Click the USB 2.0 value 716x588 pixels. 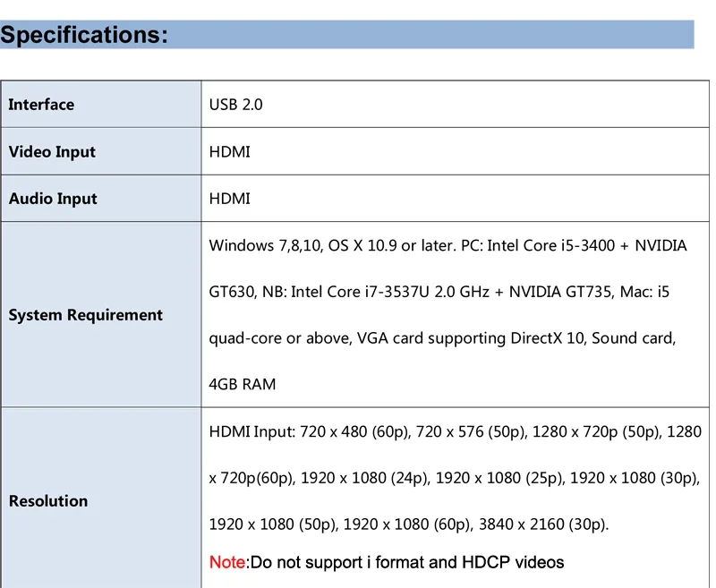click(235, 105)
